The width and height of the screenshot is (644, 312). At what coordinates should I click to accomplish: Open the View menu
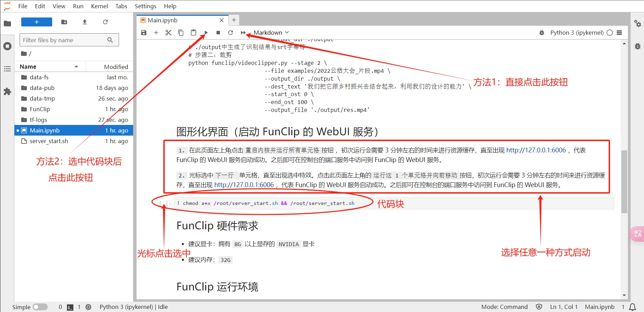59,6
